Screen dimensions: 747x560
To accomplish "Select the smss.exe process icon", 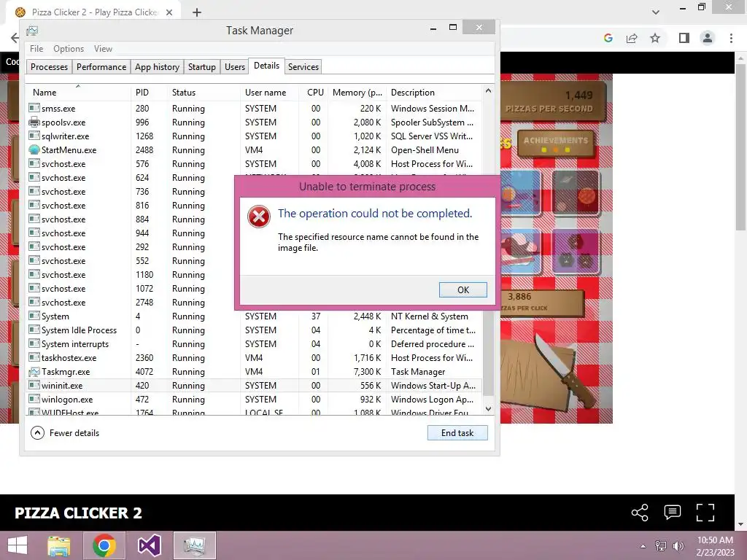I will tap(34, 108).
